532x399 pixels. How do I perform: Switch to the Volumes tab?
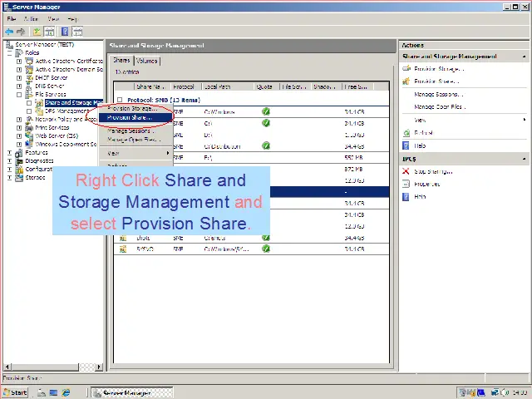coord(147,61)
